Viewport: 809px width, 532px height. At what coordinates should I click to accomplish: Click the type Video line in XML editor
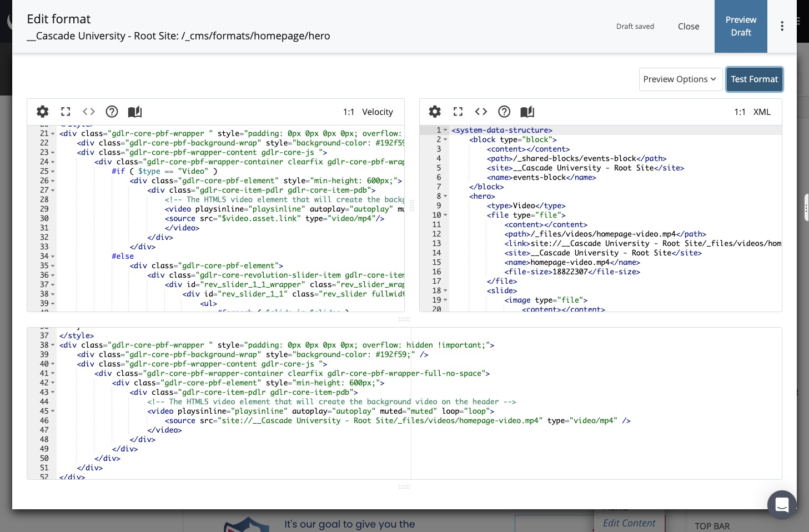point(526,205)
